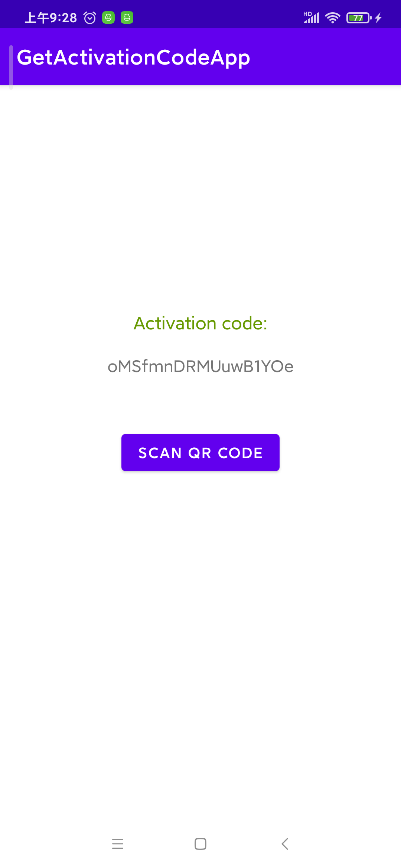Tap the HD cellular signal icon
The height and width of the screenshot is (868, 401).
[x=311, y=17]
